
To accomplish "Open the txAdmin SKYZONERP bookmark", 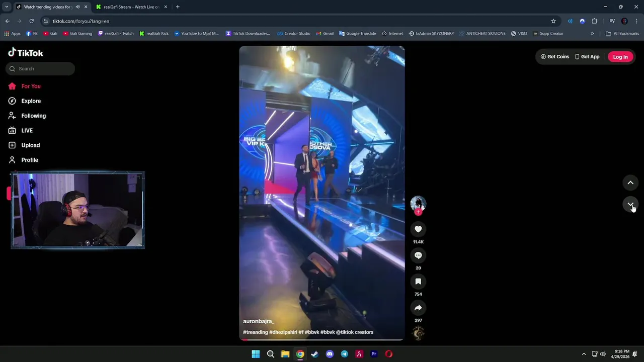I will coord(431,34).
